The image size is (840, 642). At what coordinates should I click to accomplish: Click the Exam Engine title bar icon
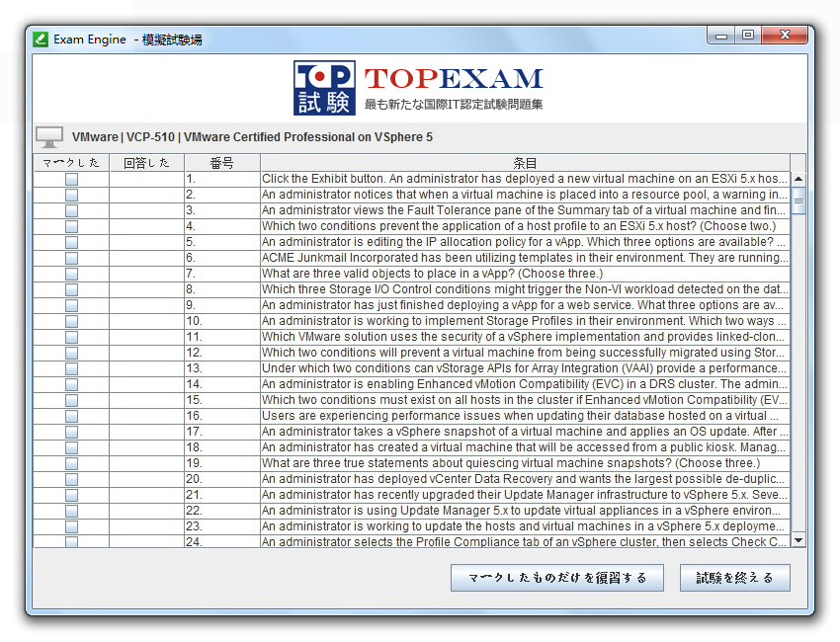click(x=41, y=40)
